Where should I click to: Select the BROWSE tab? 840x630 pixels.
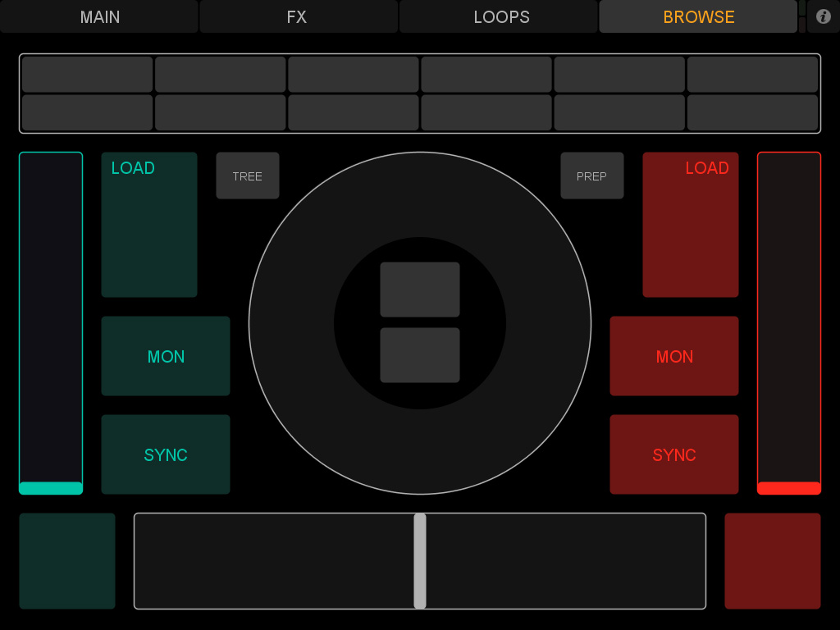point(698,16)
